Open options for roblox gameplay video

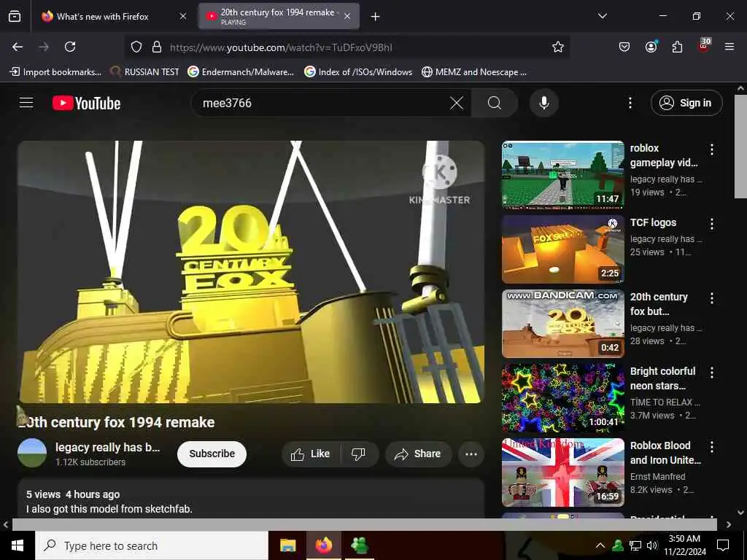point(712,149)
